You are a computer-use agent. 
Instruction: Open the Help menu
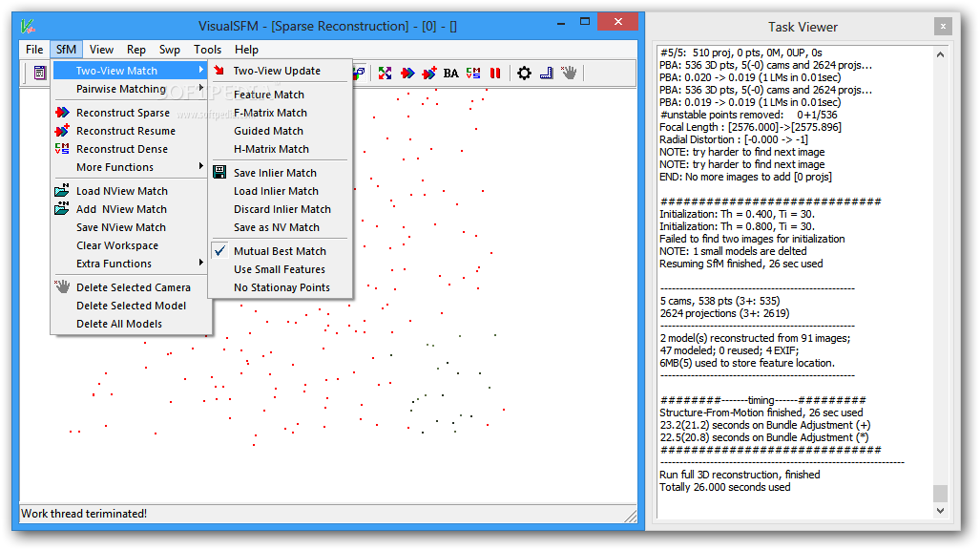tap(246, 50)
